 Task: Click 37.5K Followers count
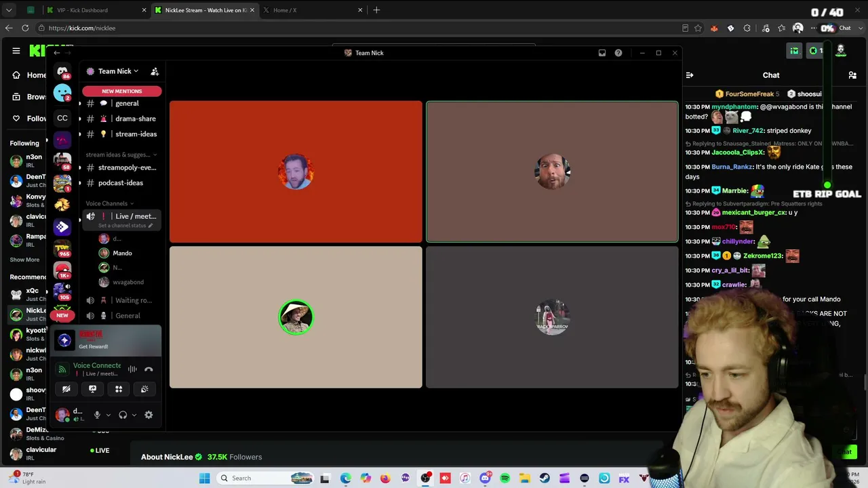[235, 457]
